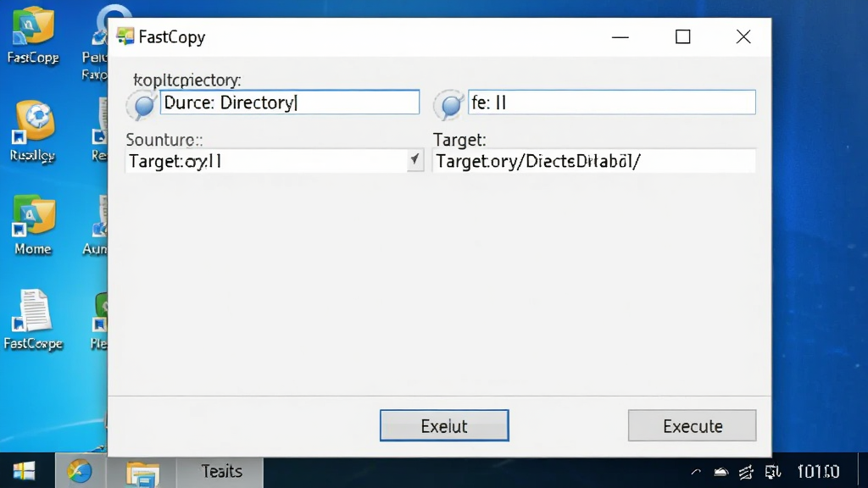Select the Rtsallcy desktop icon
This screenshot has height=488, width=868.
[34, 121]
